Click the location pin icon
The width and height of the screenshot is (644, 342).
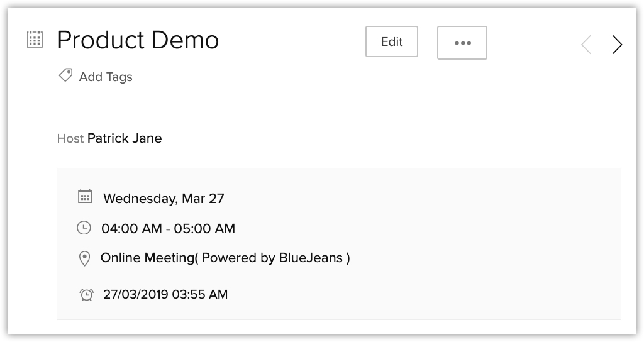pyautogui.click(x=84, y=258)
